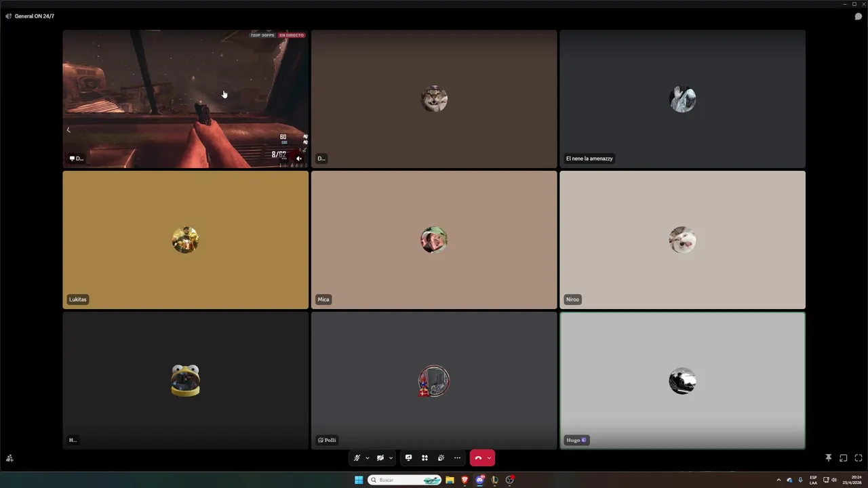Click the Polli name label
Image resolution: width=868 pixels, height=488 pixels.
click(327, 440)
